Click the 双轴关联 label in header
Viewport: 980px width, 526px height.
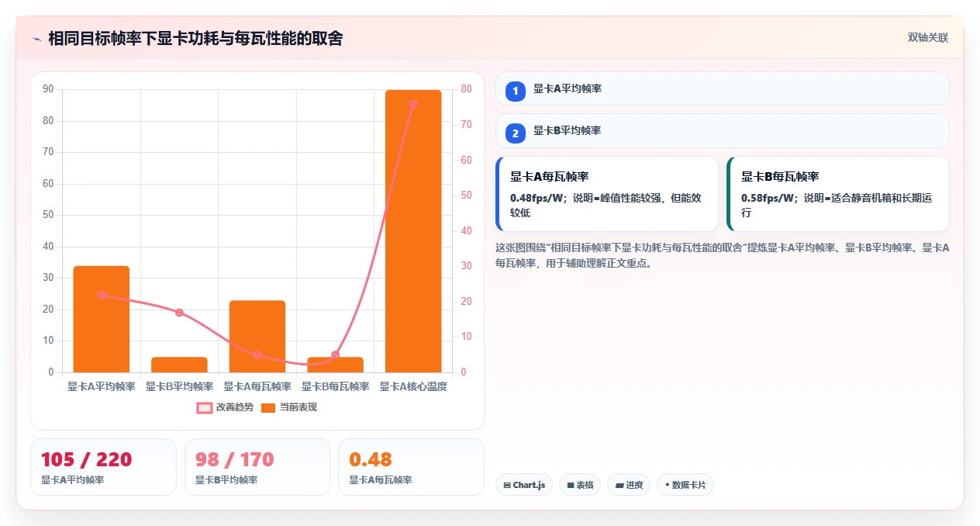928,37
